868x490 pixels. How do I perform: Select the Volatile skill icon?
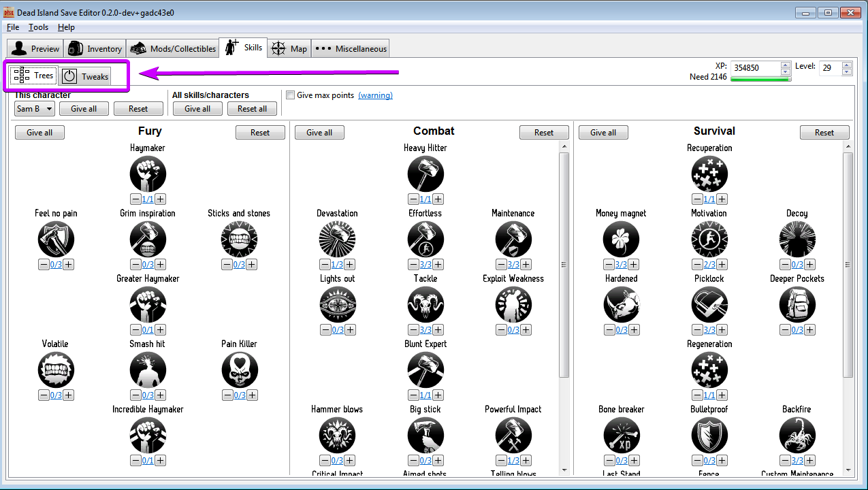pyautogui.click(x=56, y=370)
